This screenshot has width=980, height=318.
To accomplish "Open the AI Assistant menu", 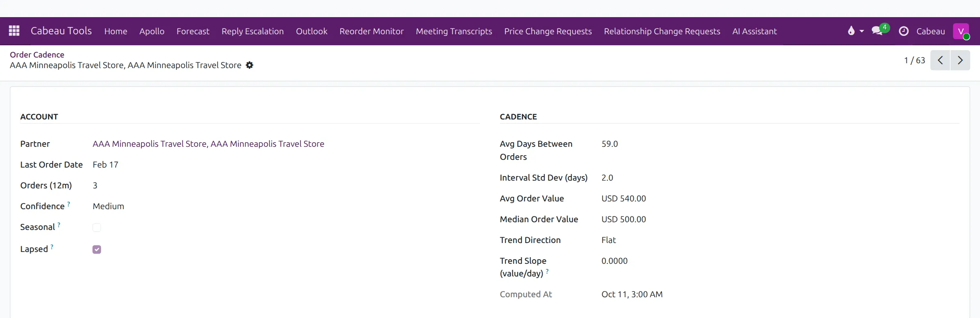I will pyautogui.click(x=755, y=31).
